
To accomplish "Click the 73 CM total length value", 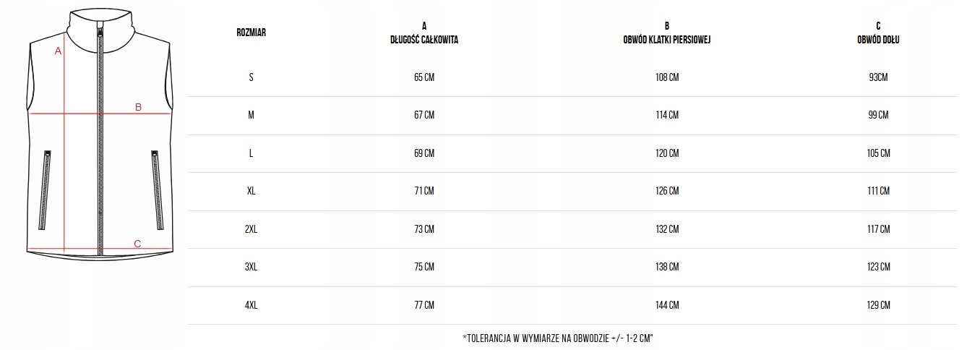I will (x=424, y=229).
